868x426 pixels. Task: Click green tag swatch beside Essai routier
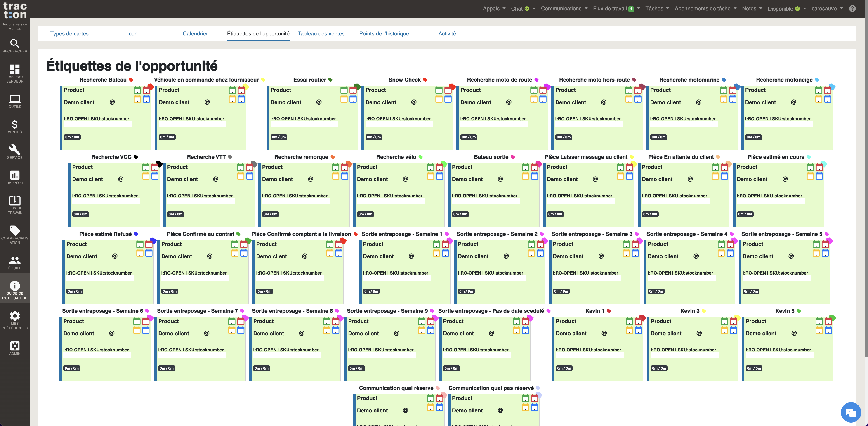pyautogui.click(x=330, y=80)
